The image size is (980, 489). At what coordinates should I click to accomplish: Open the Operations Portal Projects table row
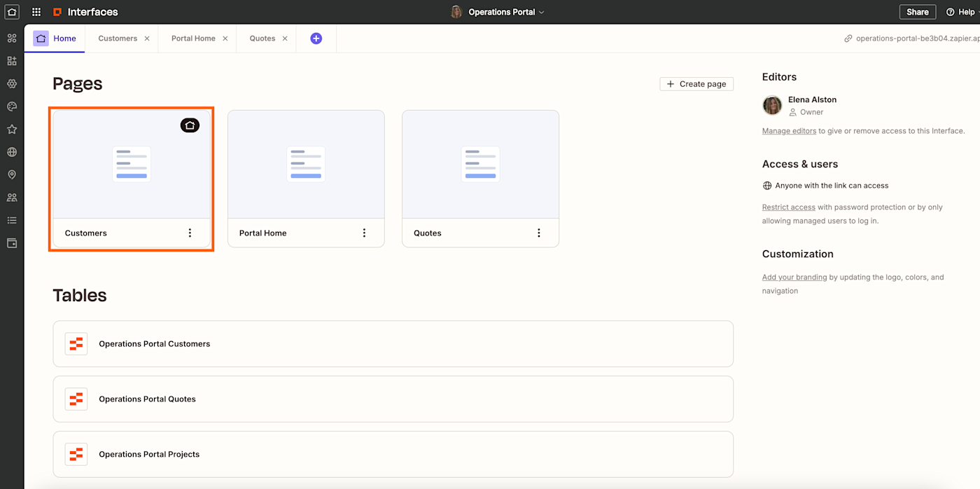tap(393, 454)
